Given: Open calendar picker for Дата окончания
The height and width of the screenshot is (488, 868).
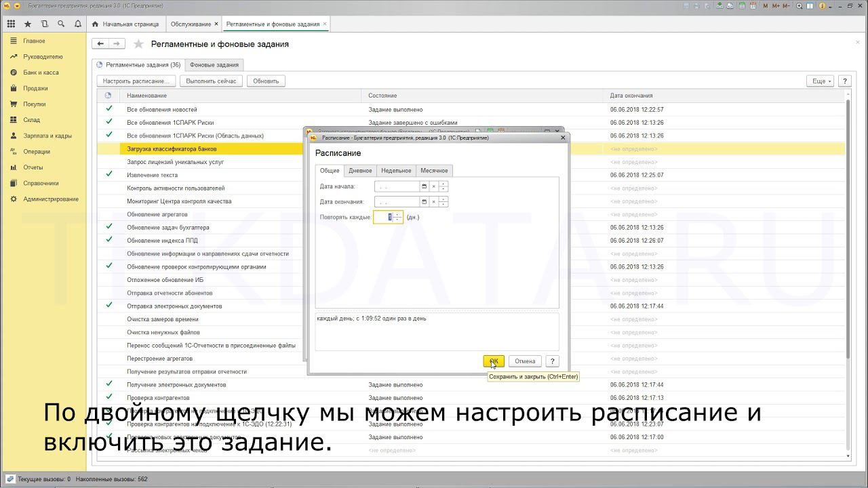Looking at the screenshot, I should pos(425,201).
